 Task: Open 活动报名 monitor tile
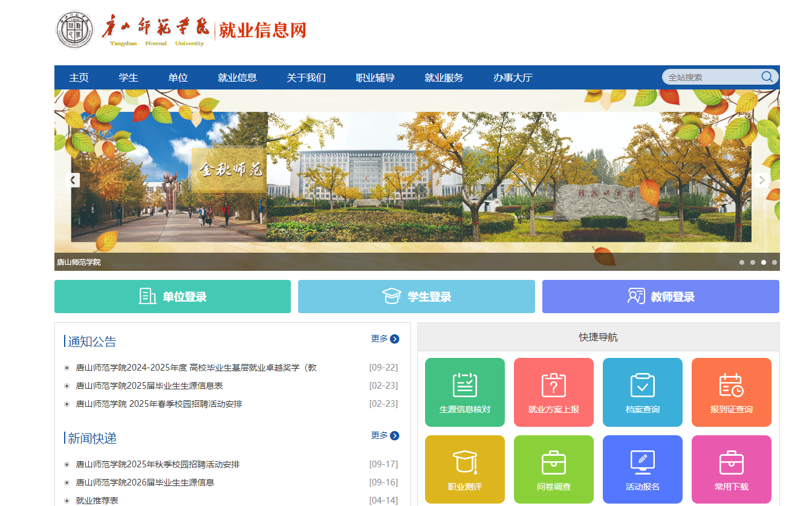tap(642, 469)
